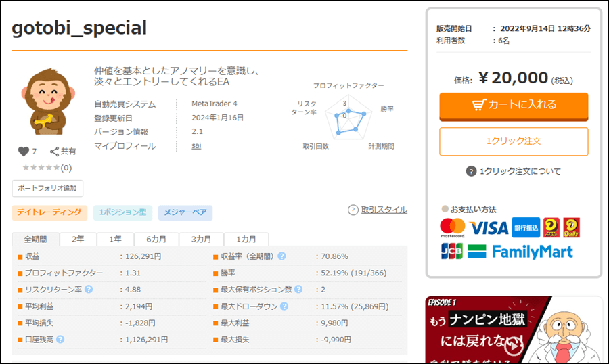Click help icon next to 口座残高
The image size is (609, 364).
(60, 340)
